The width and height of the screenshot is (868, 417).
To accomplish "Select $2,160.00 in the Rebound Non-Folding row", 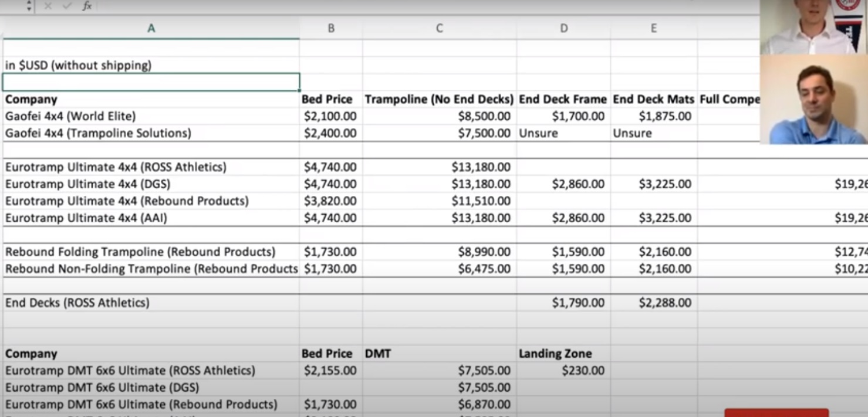I will click(x=653, y=269).
